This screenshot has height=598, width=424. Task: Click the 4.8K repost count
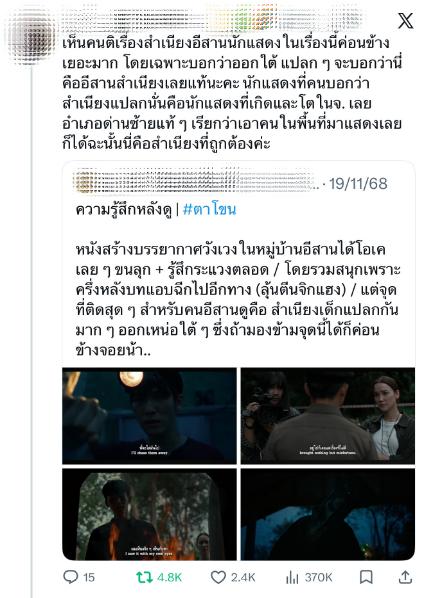pyautogui.click(x=170, y=577)
